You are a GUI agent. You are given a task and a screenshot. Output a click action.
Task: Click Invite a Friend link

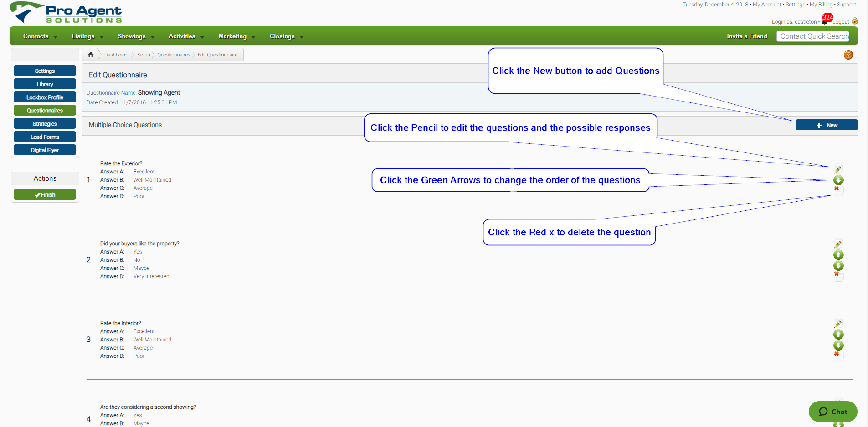(x=747, y=36)
